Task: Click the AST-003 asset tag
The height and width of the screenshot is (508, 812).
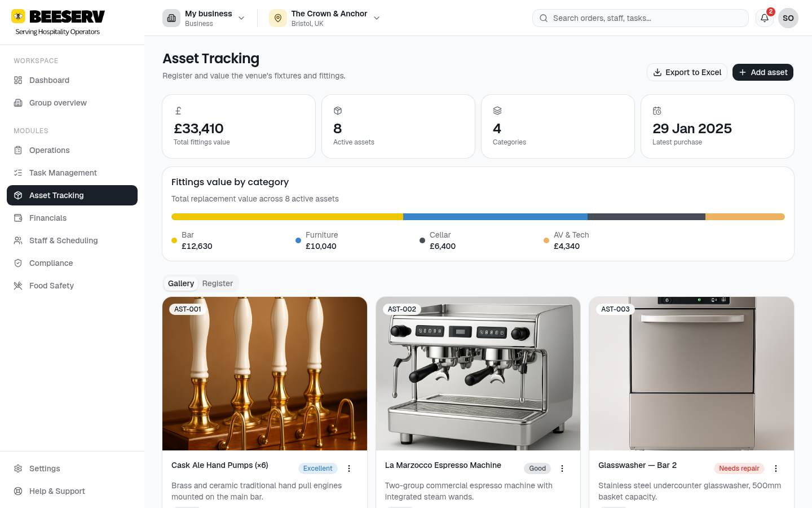Action: (x=615, y=309)
